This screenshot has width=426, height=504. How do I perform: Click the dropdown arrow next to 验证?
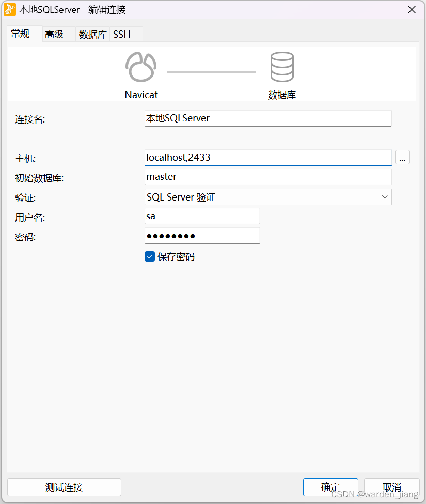(384, 197)
